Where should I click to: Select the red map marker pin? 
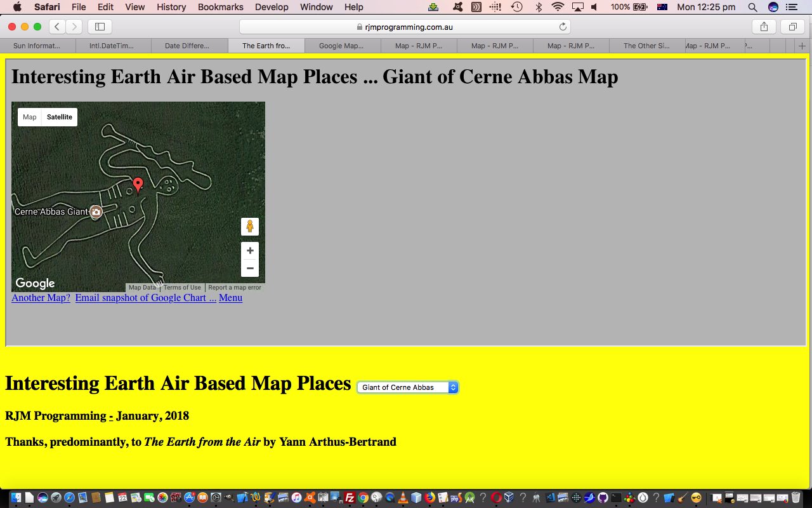point(138,185)
